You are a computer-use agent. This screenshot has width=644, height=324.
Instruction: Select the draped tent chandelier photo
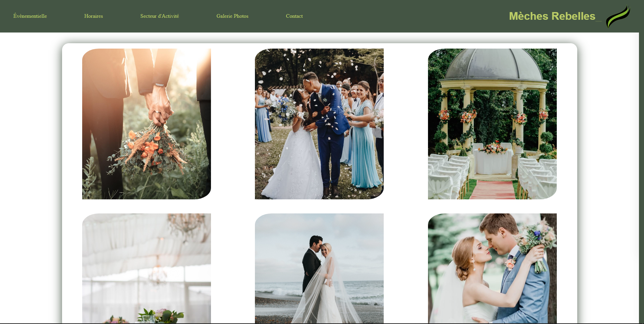pos(146,268)
